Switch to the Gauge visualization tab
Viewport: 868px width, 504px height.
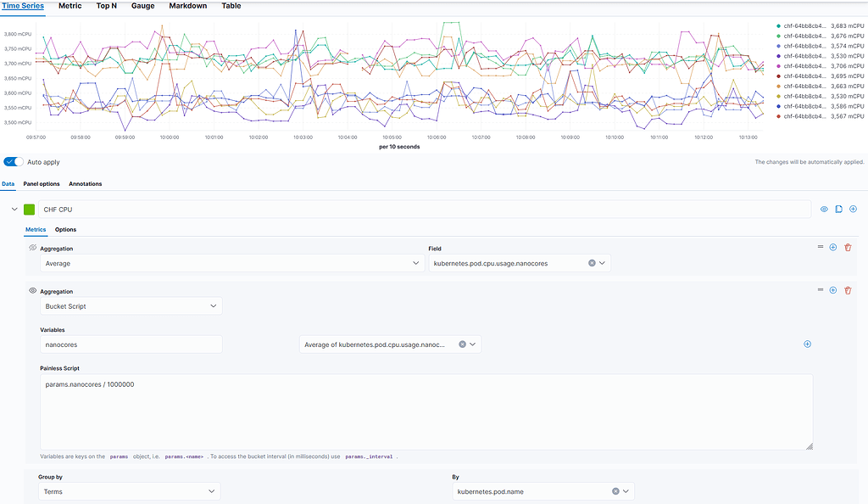[x=142, y=6]
